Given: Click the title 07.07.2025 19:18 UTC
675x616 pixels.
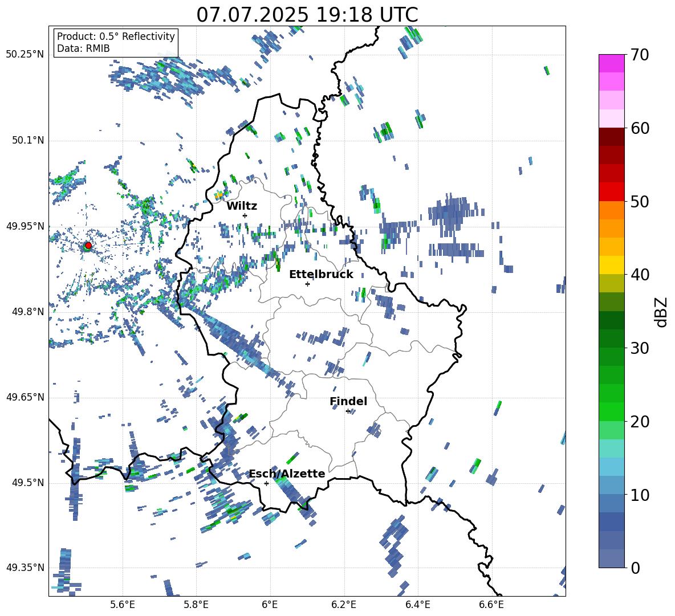Looking at the screenshot, I should [x=307, y=15].
